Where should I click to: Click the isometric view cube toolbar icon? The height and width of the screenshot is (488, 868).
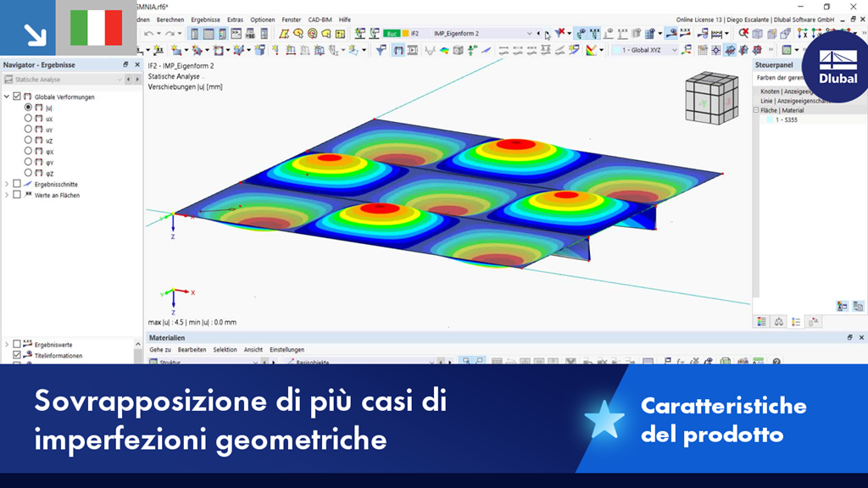(756, 32)
